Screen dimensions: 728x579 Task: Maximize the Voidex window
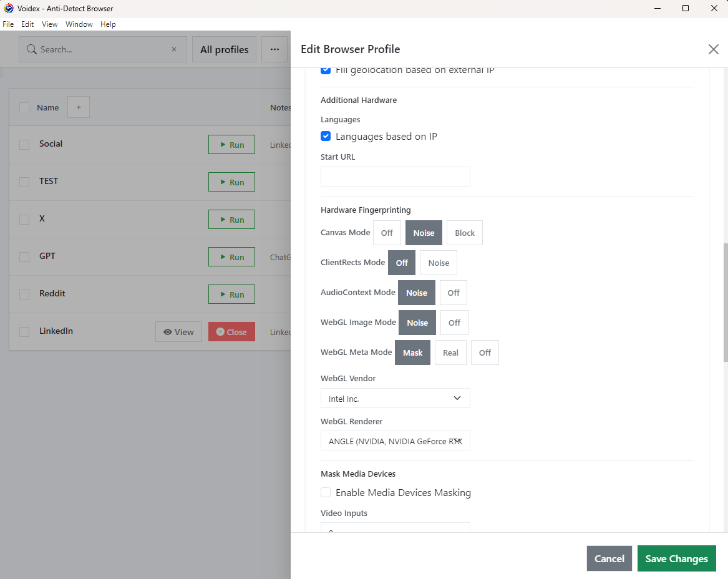pyautogui.click(x=686, y=8)
